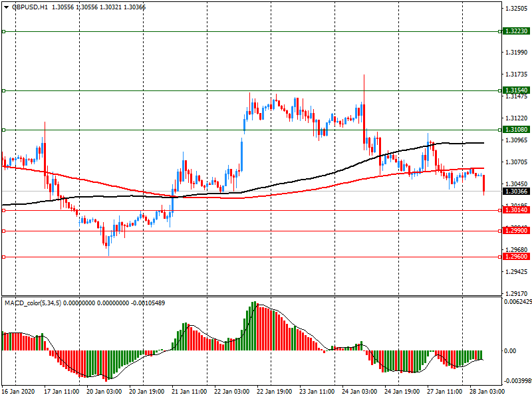Click the GBPUSD,H1 chart title text
Viewport: 532px width, 399px height.
point(30,7)
